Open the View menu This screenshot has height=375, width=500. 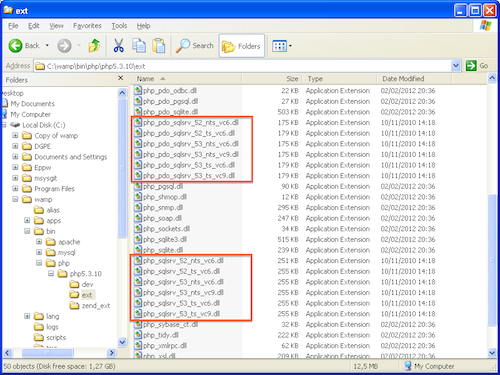click(x=56, y=26)
